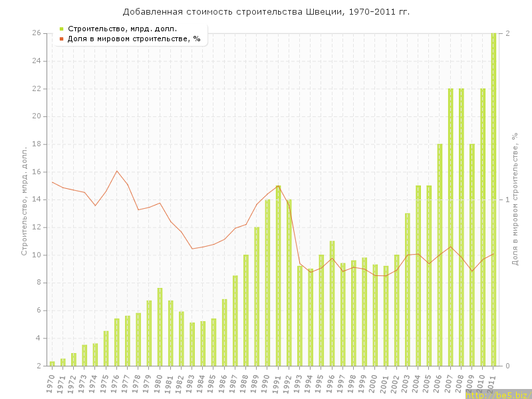
Task: Click the smallest bar for 1970
Action: click(52, 363)
